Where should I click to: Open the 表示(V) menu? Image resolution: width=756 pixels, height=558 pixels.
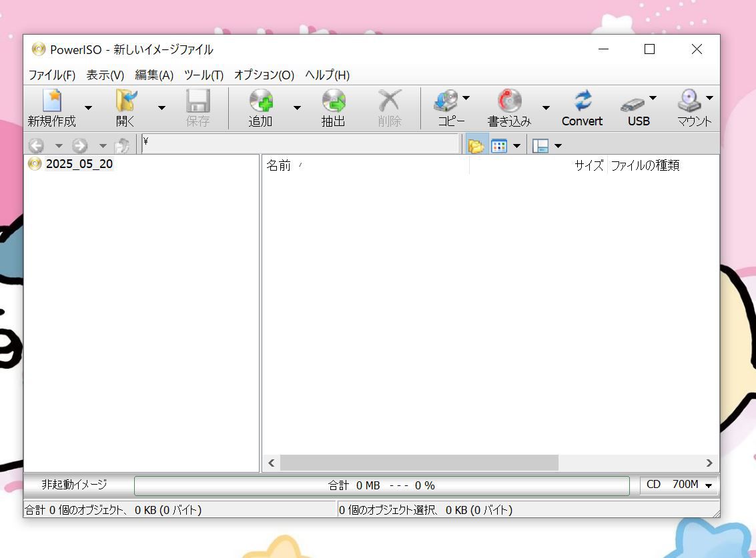105,75
